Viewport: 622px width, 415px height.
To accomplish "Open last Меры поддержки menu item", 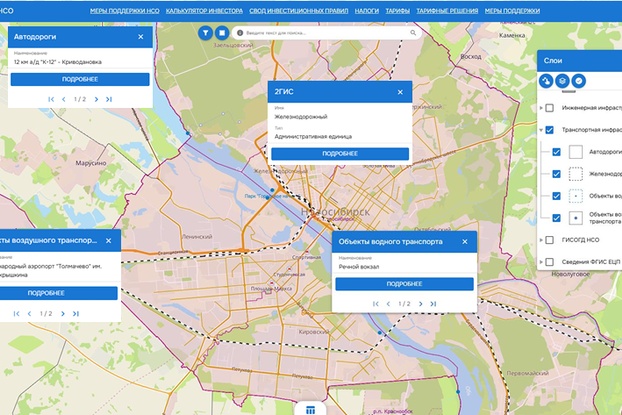I will [x=512, y=11].
